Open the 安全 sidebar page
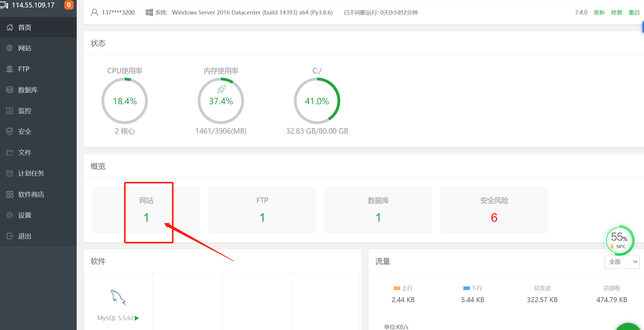Screen dimensions: 644x330 38,131
